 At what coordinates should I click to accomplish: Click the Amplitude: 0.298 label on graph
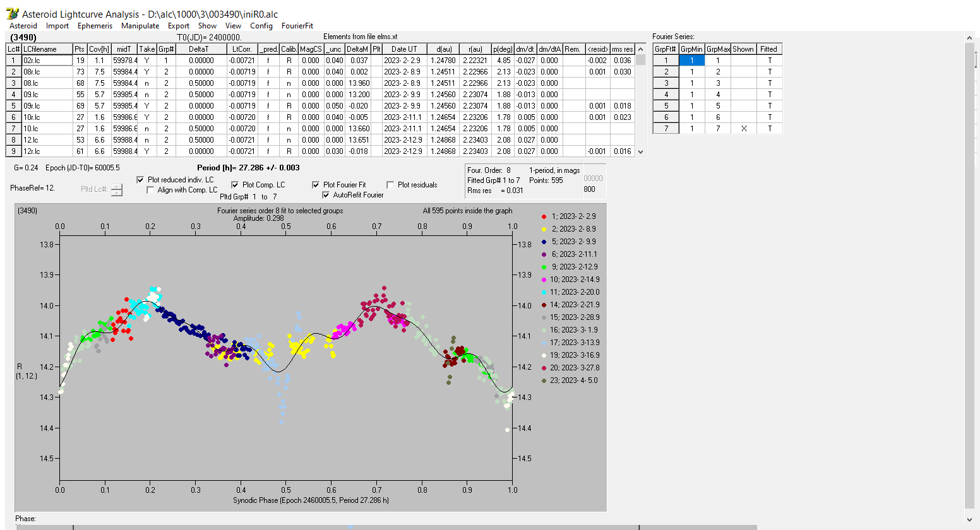point(259,218)
